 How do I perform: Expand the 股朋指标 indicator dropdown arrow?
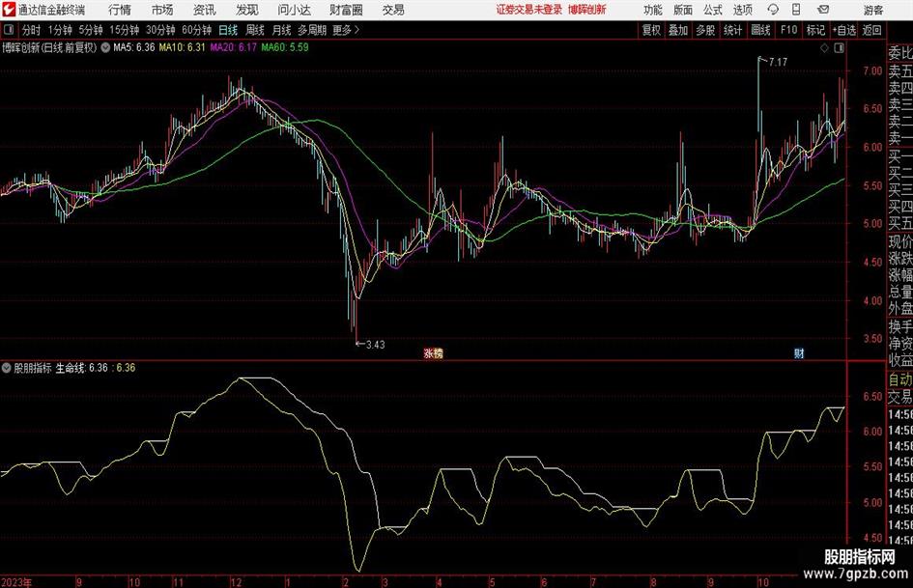(7, 368)
